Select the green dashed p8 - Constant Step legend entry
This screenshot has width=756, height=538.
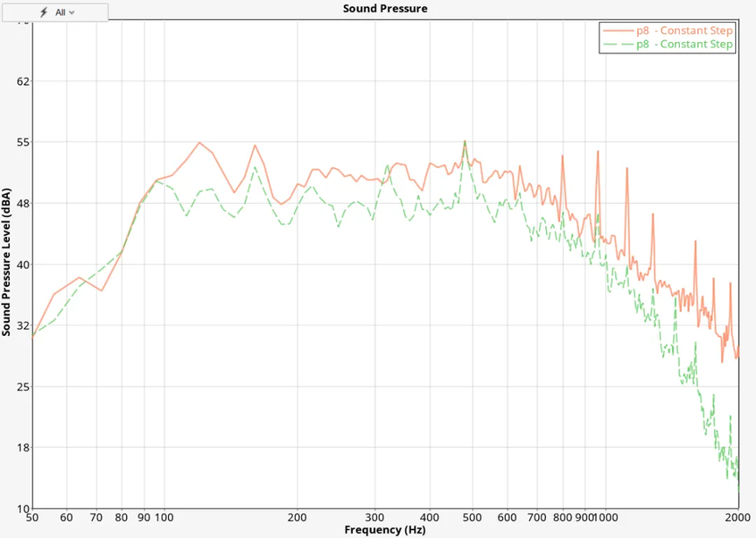coord(668,44)
